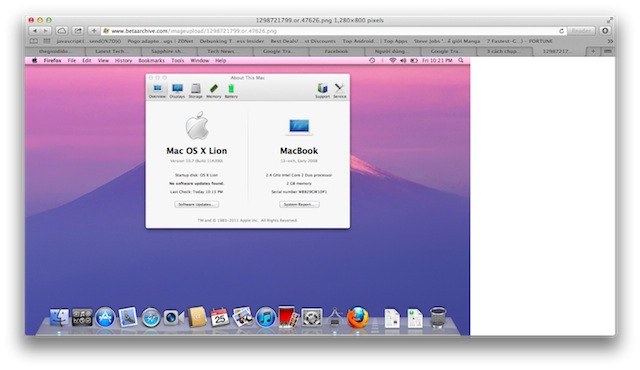Click the Reader button

point(581,31)
